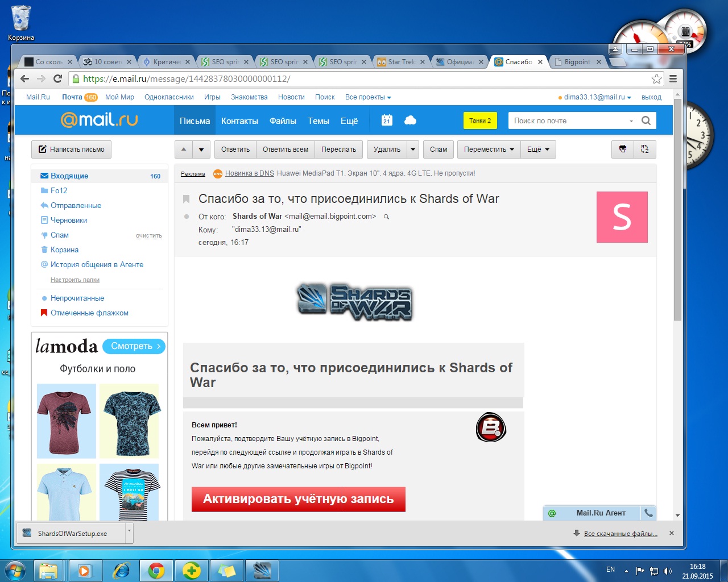728x582 pixels.
Task: Expand the Удалить dropdown arrow
Action: click(x=413, y=149)
